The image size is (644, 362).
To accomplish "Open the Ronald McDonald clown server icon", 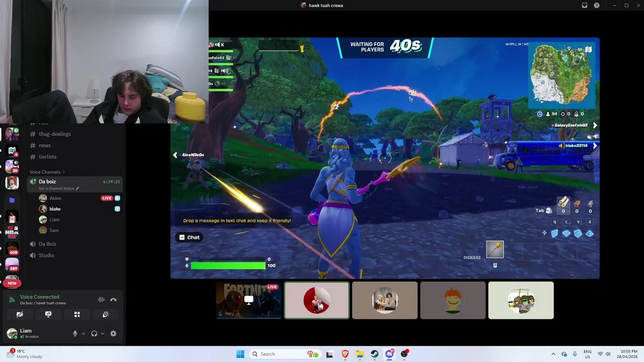I will (12, 183).
